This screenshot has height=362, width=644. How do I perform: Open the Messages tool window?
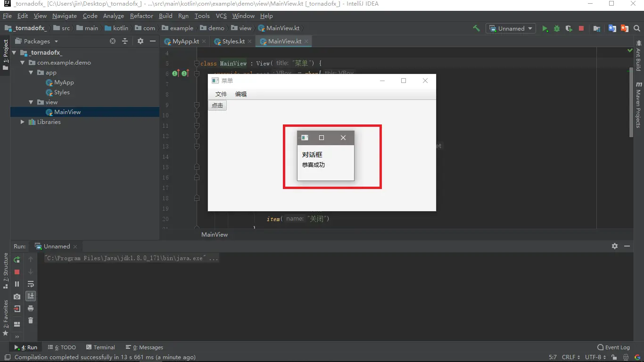[x=144, y=347]
